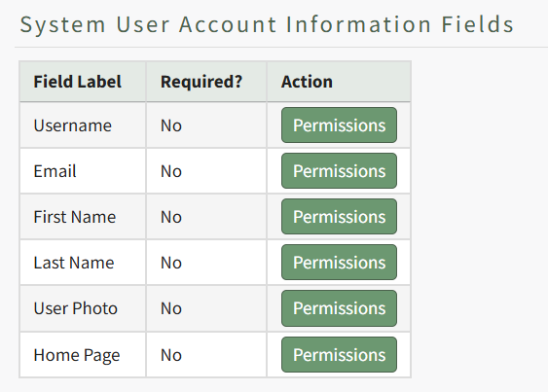The width and height of the screenshot is (548, 392).
Task: Select the User Photo field label cell
Action: (x=83, y=308)
